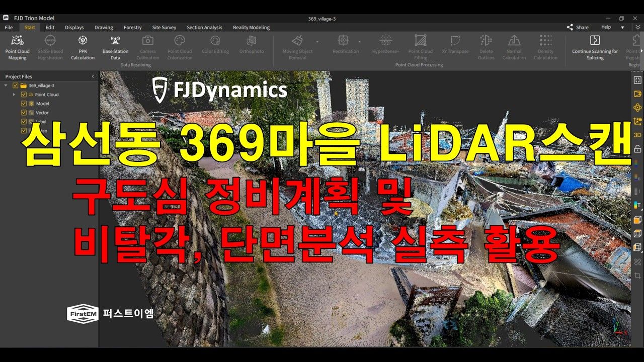Open Moving Object Removal dropdown arrow
Screen dimensions: 644x362
click(x=317, y=41)
